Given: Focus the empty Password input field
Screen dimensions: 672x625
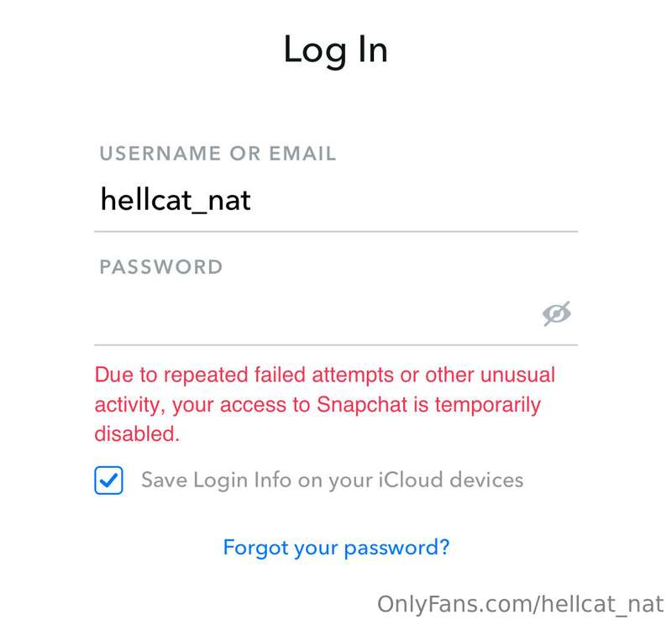Looking at the screenshot, I should (318, 313).
